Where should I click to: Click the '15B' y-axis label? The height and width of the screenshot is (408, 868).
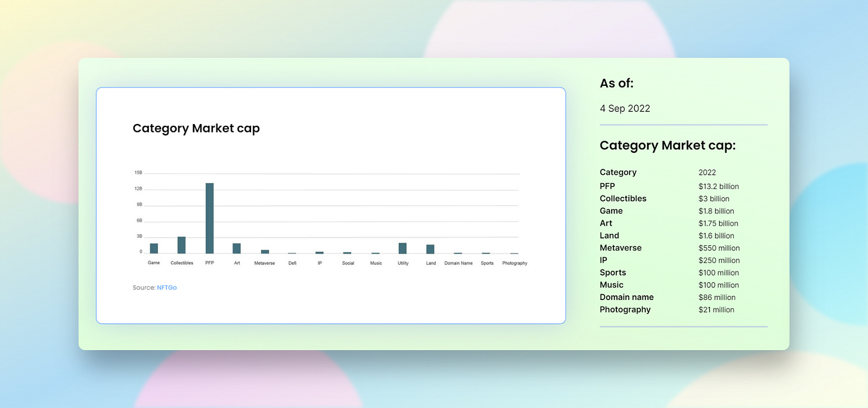pos(138,172)
